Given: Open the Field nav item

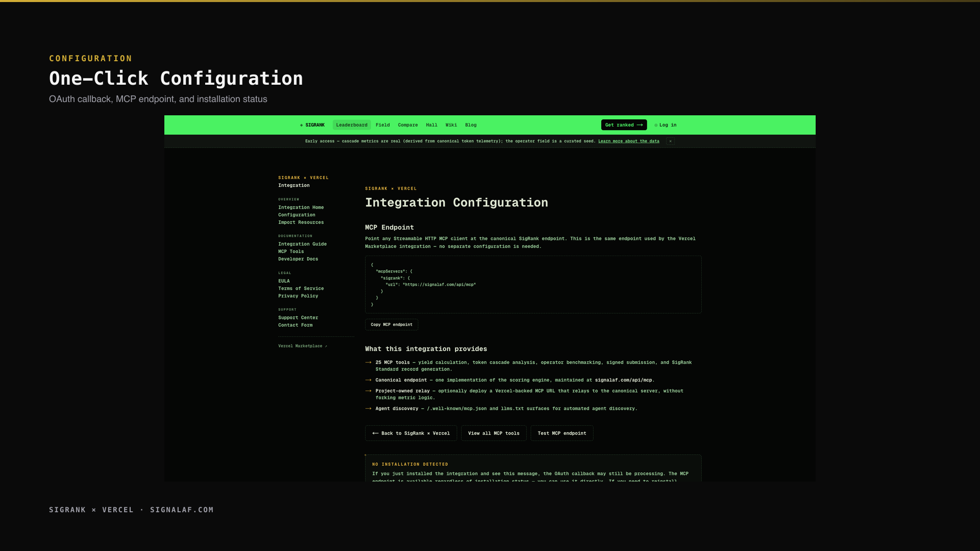Looking at the screenshot, I should 383,125.
